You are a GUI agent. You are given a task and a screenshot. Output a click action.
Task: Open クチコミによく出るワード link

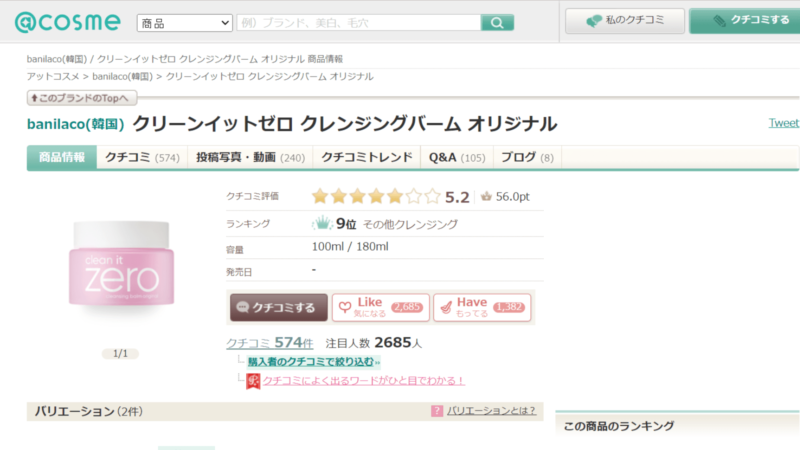(x=364, y=381)
